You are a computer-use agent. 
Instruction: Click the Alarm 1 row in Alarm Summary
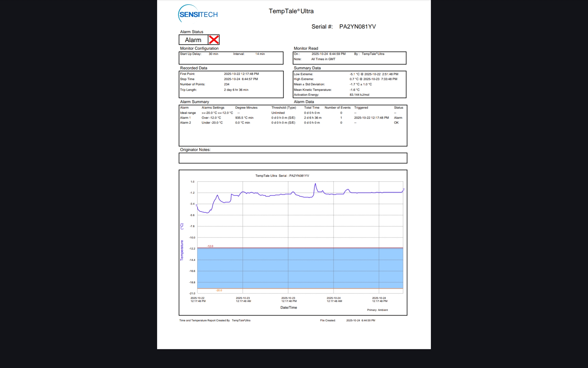pos(185,118)
